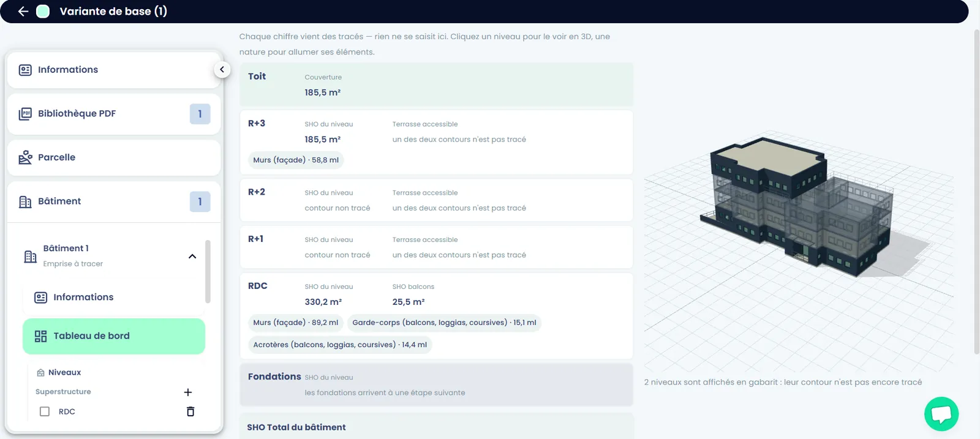Viewport: 980px width, 439px height.
Task: Add a level to Superstructure
Action: (x=188, y=392)
